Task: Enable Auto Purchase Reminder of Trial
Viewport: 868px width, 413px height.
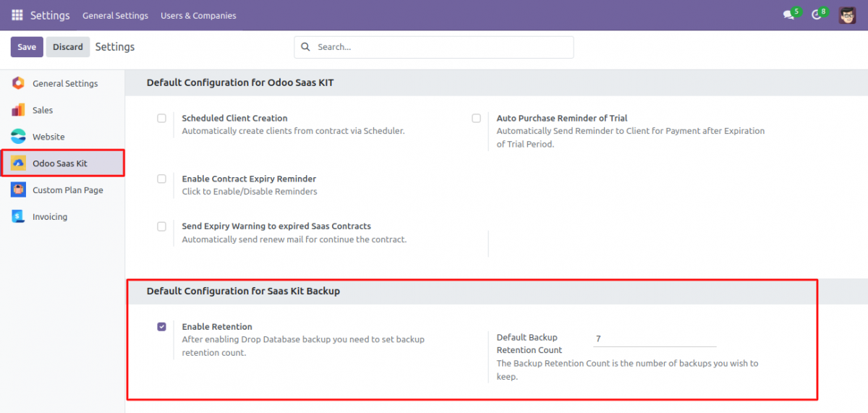Action: 476,119
